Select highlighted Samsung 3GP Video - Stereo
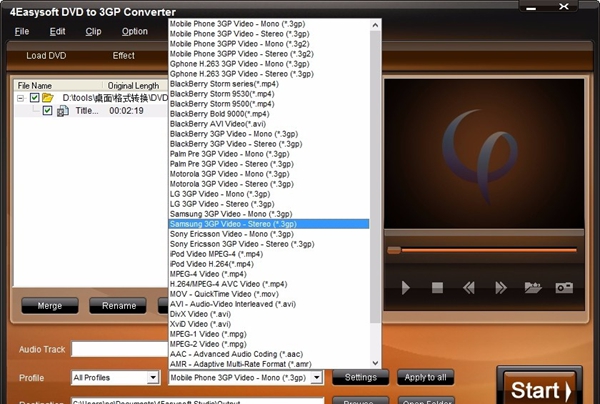Image resolution: width=600 pixels, height=404 pixels. [x=269, y=224]
